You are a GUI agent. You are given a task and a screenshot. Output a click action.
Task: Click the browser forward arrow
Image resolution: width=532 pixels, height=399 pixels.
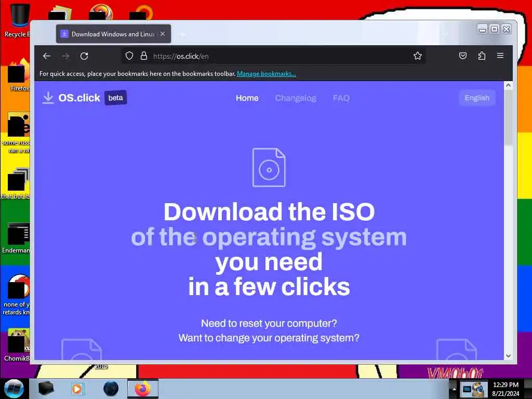click(65, 56)
